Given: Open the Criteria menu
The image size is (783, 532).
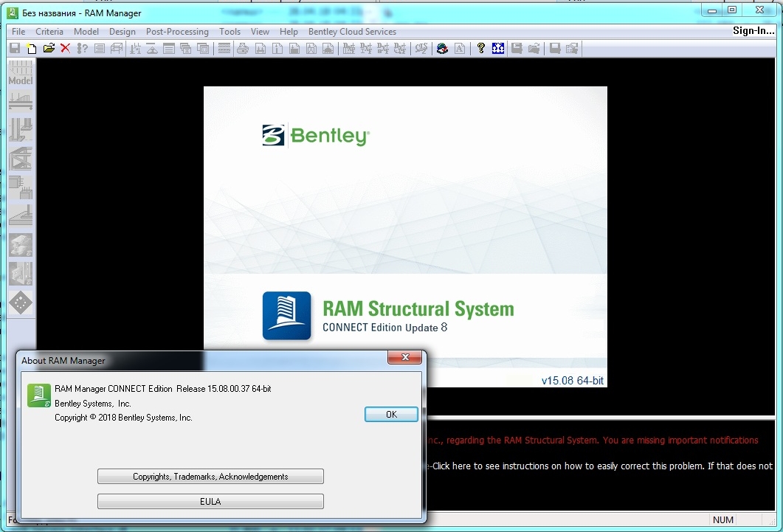Looking at the screenshot, I should coord(49,32).
